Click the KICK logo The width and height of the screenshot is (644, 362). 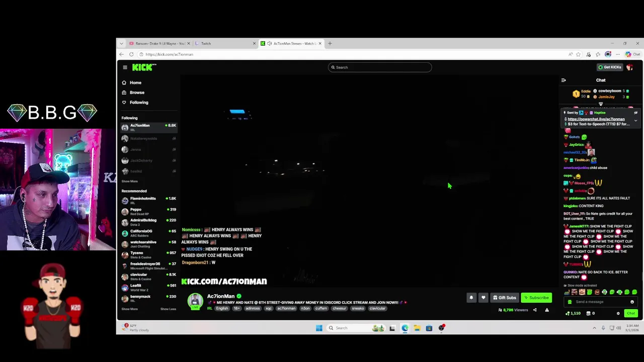point(144,67)
